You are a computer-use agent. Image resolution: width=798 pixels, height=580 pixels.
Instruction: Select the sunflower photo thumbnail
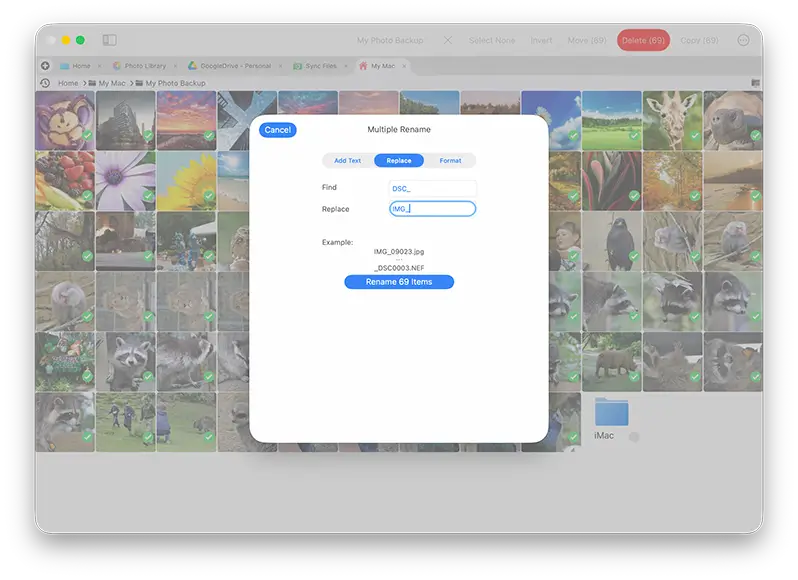pyautogui.click(x=186, y=181)
